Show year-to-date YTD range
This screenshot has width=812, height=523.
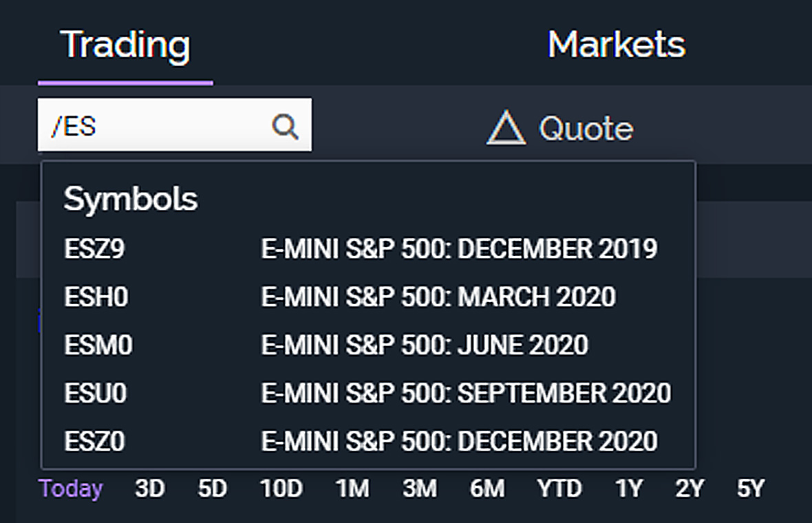pyautogui.click(x=559, y=489)
